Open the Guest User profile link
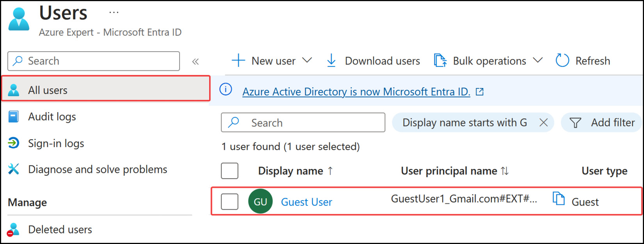This screenshot has width=644, height=244. tap(306, 202)
